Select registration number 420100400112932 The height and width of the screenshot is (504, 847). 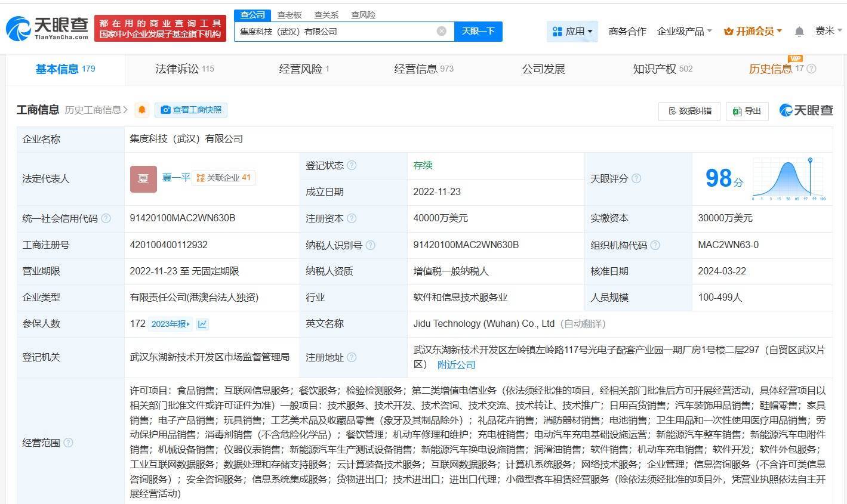tap(169, 245)
